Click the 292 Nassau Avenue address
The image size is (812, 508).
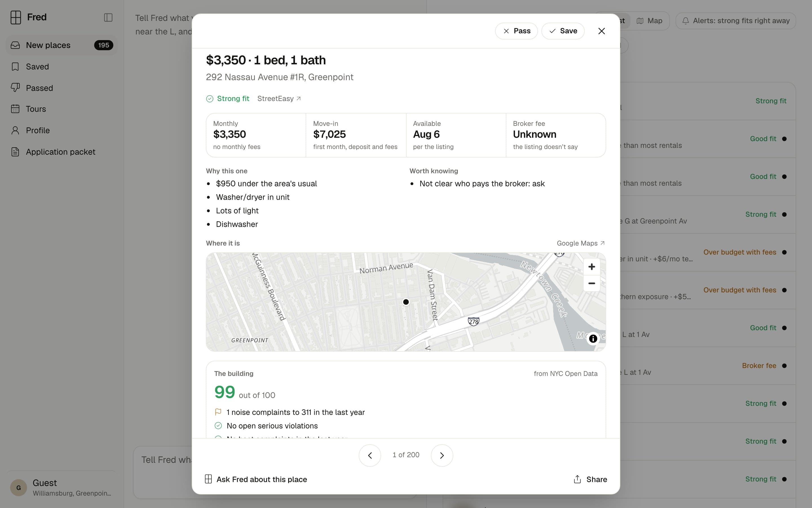coord(279,77)
